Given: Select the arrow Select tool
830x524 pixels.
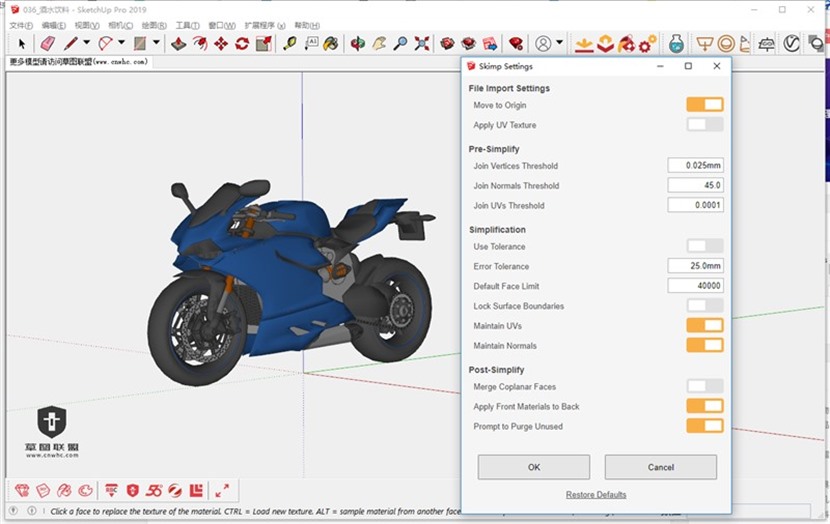Looking at the screenshot, I should click(22, 44).
